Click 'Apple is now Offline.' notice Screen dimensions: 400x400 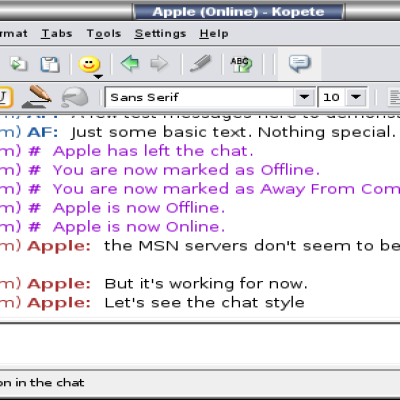(x=139, y=208)
